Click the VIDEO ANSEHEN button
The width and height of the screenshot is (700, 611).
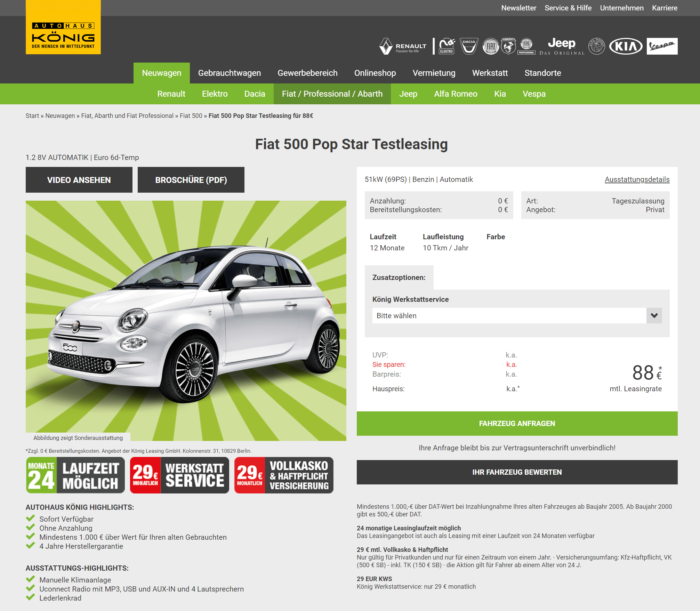(x=79, y=180)
